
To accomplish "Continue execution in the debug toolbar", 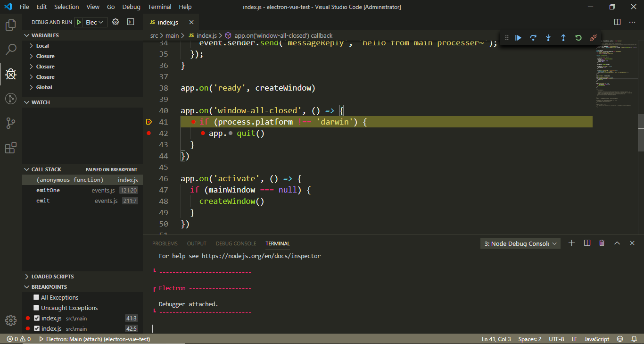I will pos(518,37).
